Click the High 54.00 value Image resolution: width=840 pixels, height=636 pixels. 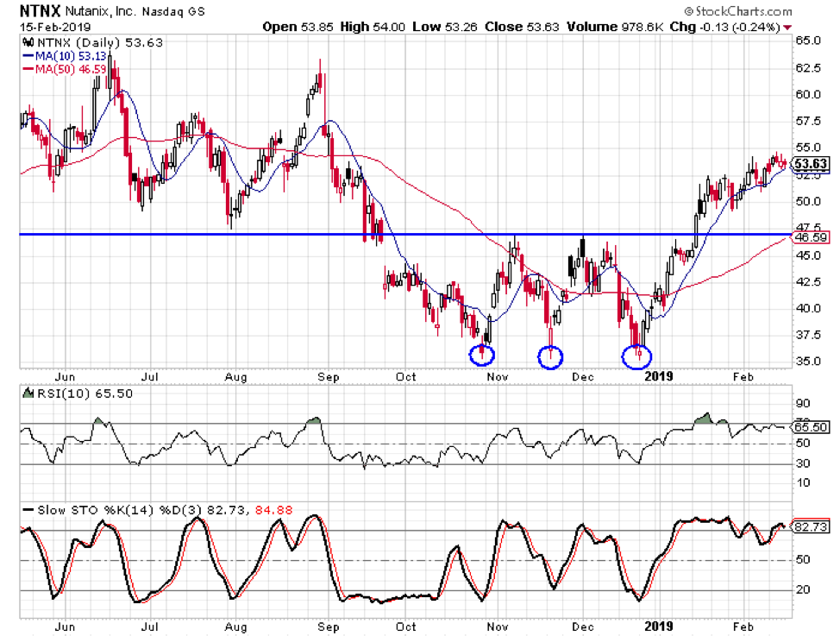pos(373,27)
